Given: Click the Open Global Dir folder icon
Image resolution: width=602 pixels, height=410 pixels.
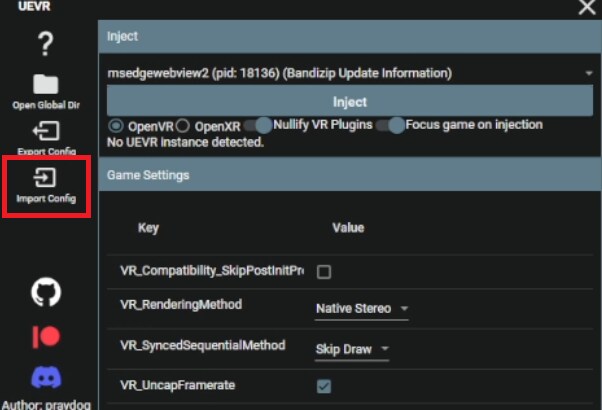Looking at the screenshot, I should tap(46, 85).
